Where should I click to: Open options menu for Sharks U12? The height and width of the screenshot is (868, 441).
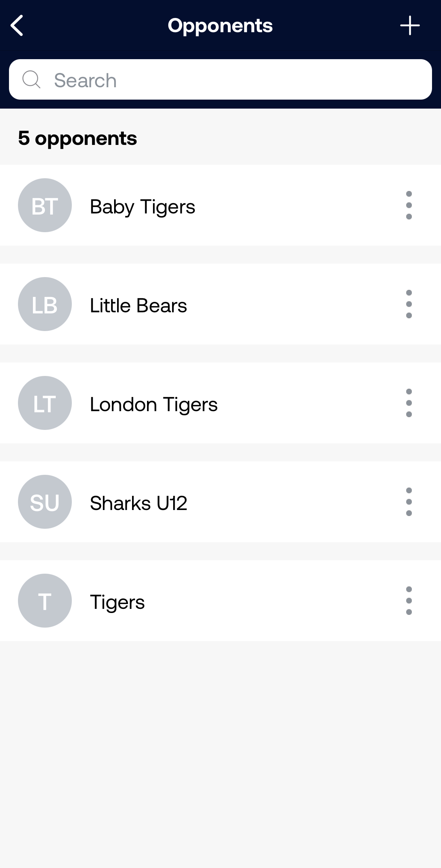click(409, 502)
